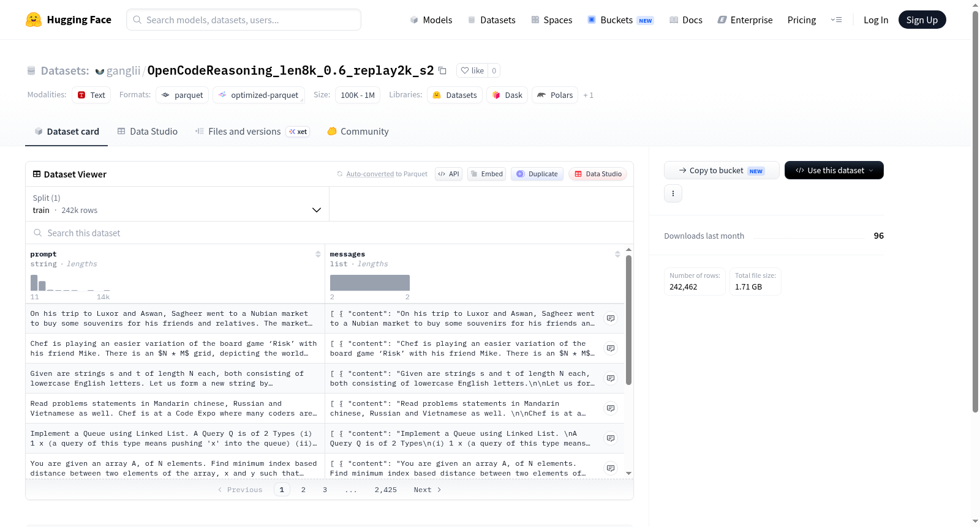The width and height of the screenshot is (980, 527).
Task: Filter by Text modality tag
Action: click(91, 95)
